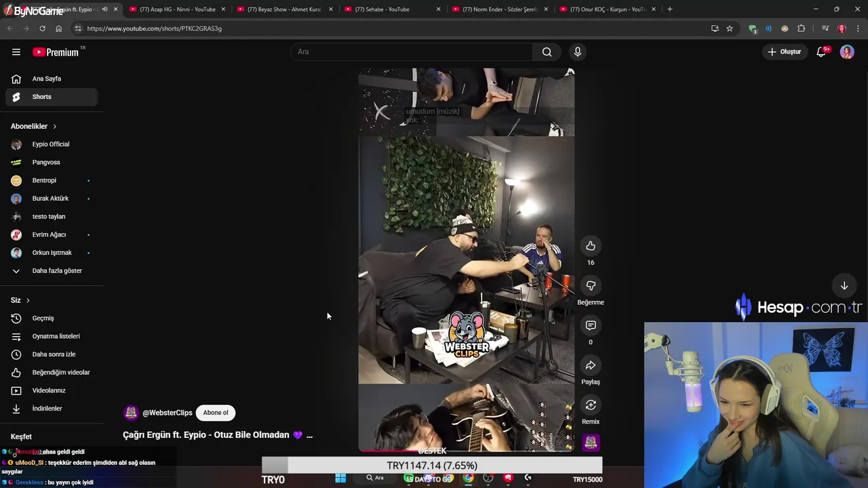The height and width of the screenshot is (488, 868).
Task: Switch to Onur KOÇ - Kurşun tab
Action: (607, 9)
